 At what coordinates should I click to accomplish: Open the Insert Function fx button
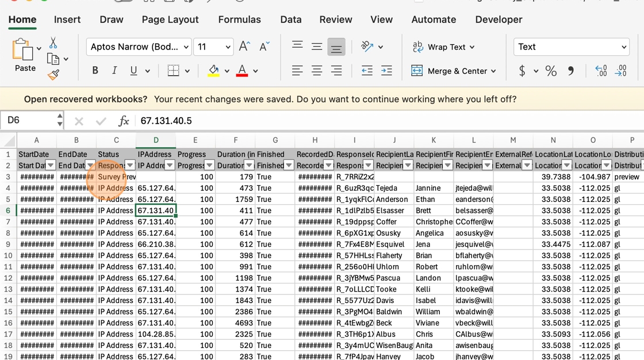[124, 121]
